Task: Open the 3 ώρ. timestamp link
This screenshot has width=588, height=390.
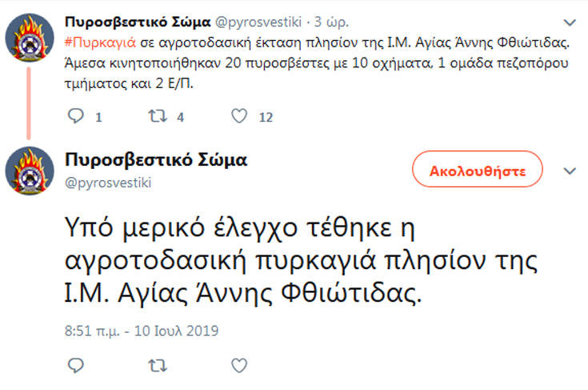Action: [x=331, y=22]
